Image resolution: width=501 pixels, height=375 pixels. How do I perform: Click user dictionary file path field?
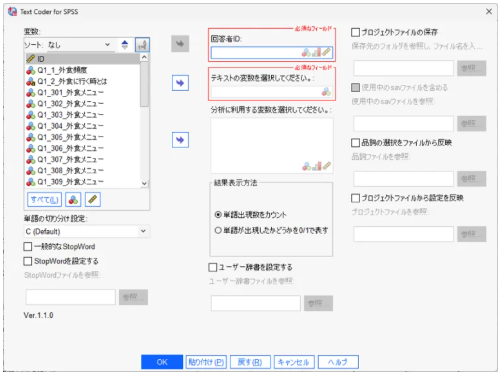[256, 303]
